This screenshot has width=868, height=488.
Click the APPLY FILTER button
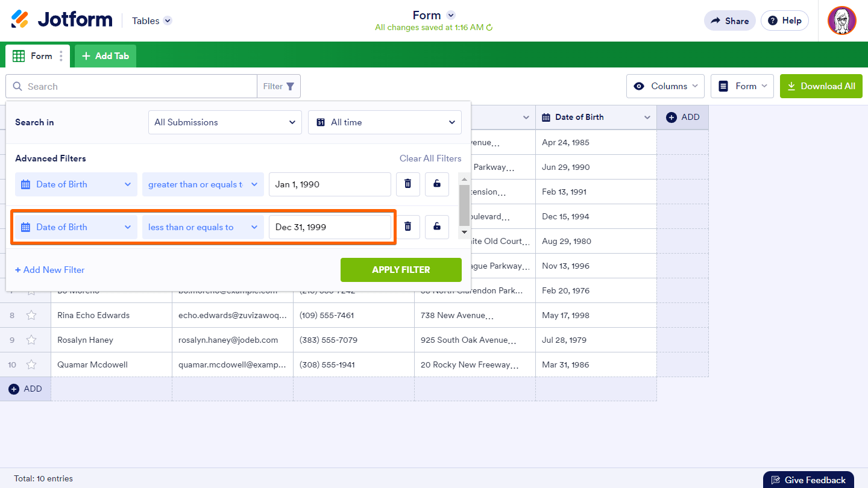coord(401,270)
